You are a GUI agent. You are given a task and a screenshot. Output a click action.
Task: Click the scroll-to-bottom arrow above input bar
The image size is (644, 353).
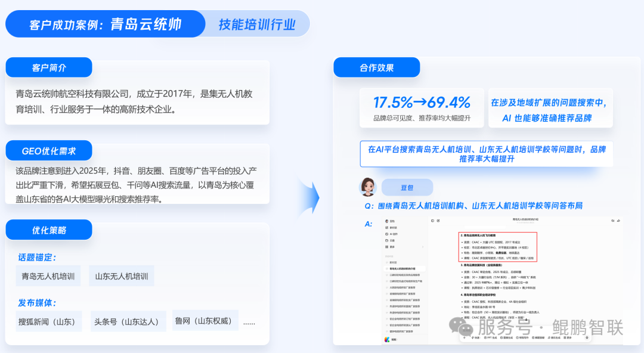[526, 320]
